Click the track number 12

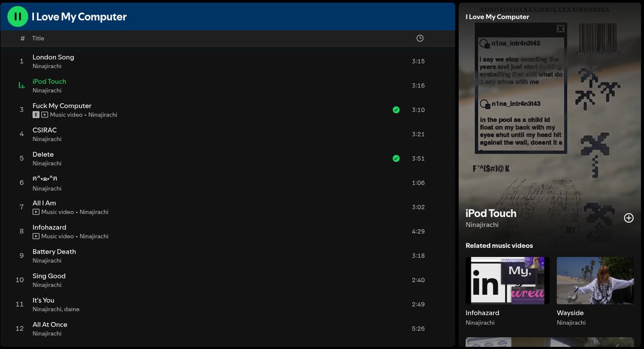(20, 329)
